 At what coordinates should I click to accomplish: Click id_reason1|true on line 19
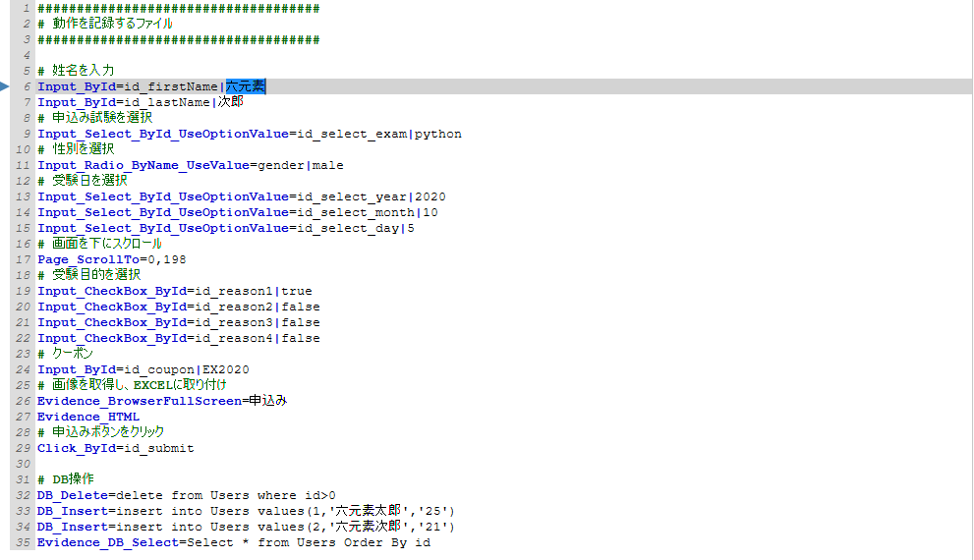click(x=254, y=291)
